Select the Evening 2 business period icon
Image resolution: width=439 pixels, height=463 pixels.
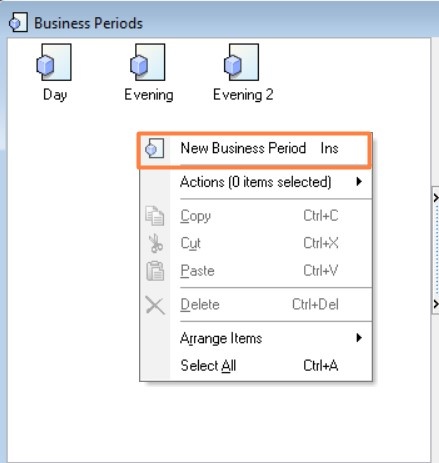click(241, 62)
